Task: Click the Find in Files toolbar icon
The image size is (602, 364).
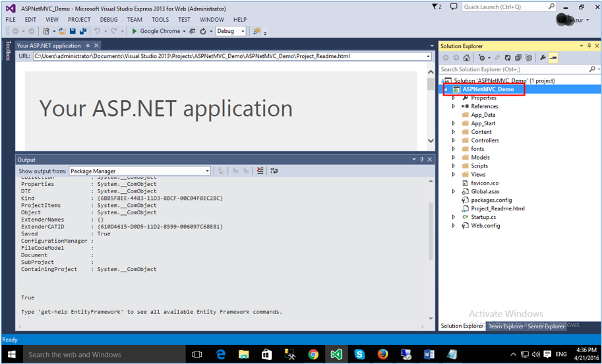Action: pyautogui.click(x=257, y=31)
